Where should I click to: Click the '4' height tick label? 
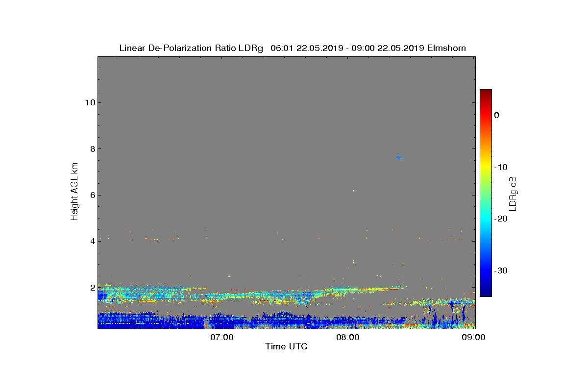[x=92, y=241]
